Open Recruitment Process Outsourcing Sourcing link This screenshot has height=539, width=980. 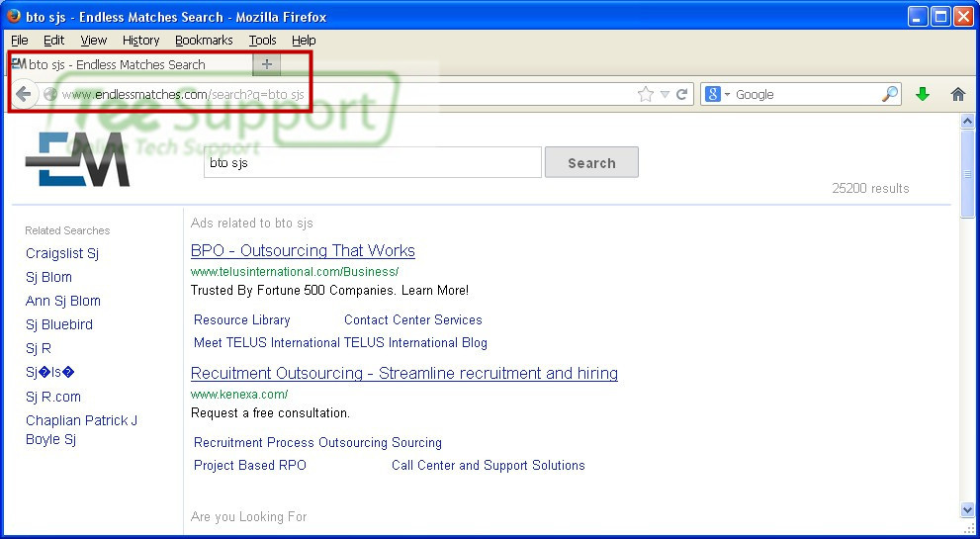point(317,443)
